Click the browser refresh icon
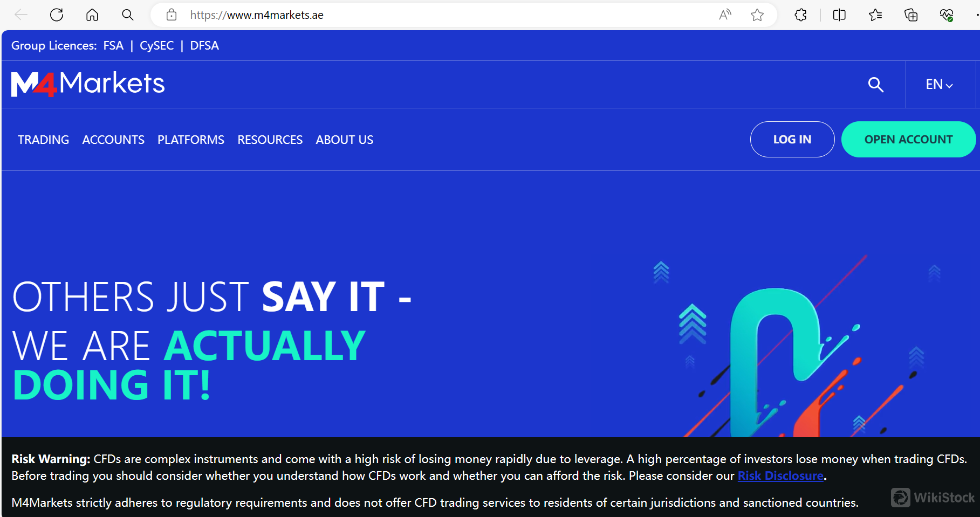The height and width of the screenshot is (517, 980). tap(57, 15)
